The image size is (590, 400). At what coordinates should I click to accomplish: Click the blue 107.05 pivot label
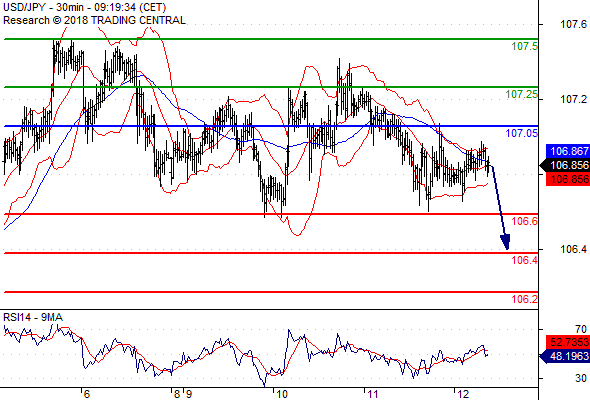pyautogui.click(x=522, y=133)
